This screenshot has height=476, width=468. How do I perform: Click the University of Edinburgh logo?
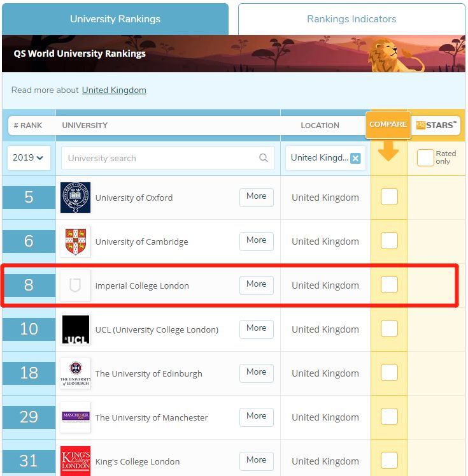click(75, 373)
